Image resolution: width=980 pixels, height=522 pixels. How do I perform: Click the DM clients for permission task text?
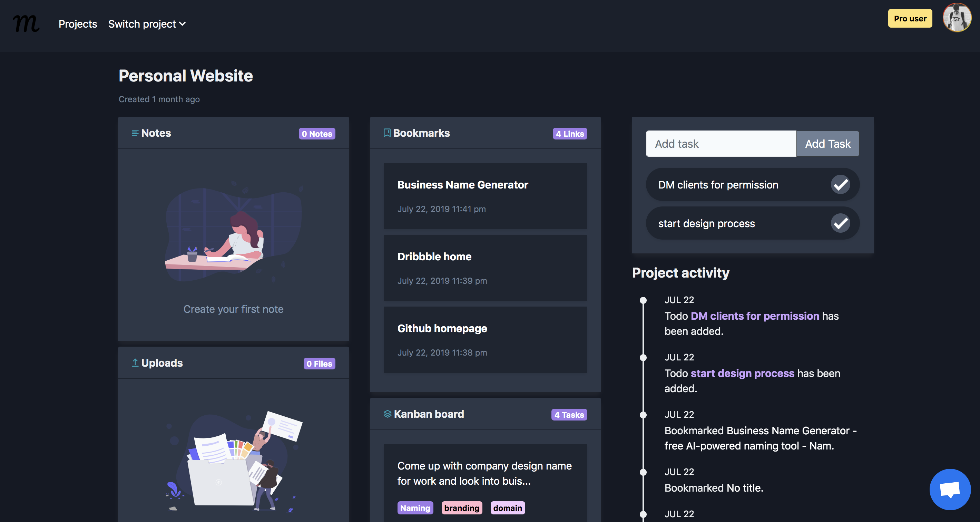[718, 185]
